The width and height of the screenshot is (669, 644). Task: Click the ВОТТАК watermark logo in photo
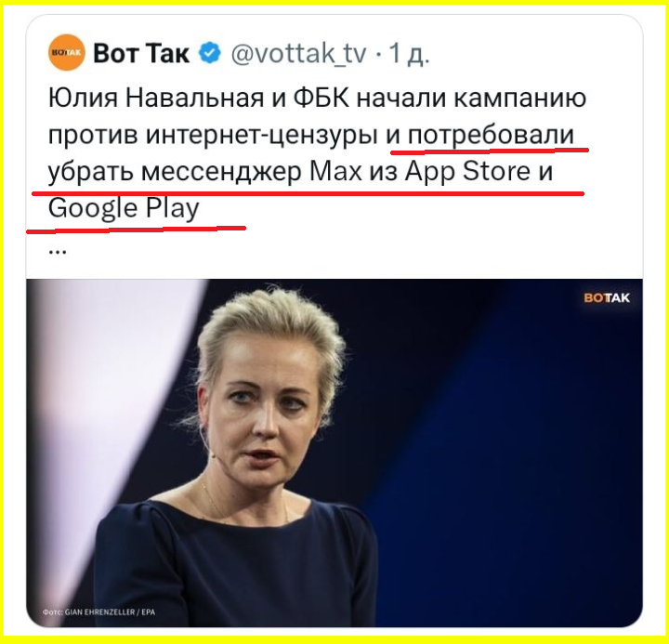pyautogui.click(x=606, y=298)
